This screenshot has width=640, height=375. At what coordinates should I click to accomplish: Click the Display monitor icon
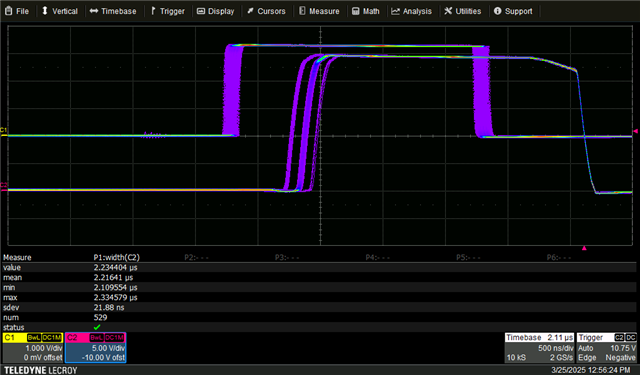click(201, 11)
